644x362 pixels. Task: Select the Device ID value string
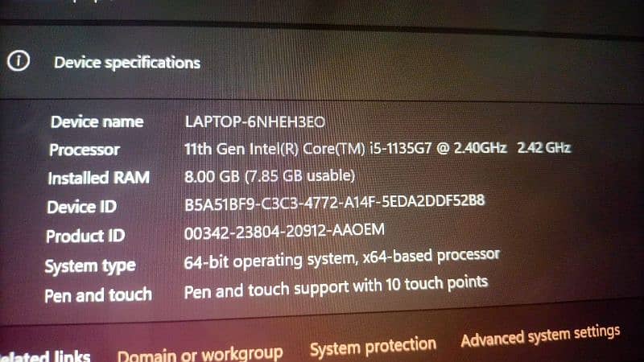pos(334,203)
